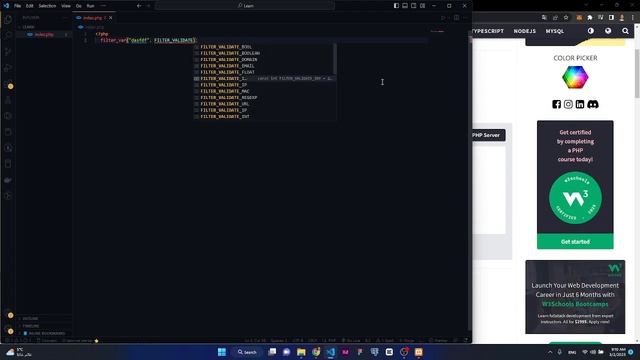
Task: Choose FILTER_VALIDATE_EMAIL suggestion
Action: 264,66
